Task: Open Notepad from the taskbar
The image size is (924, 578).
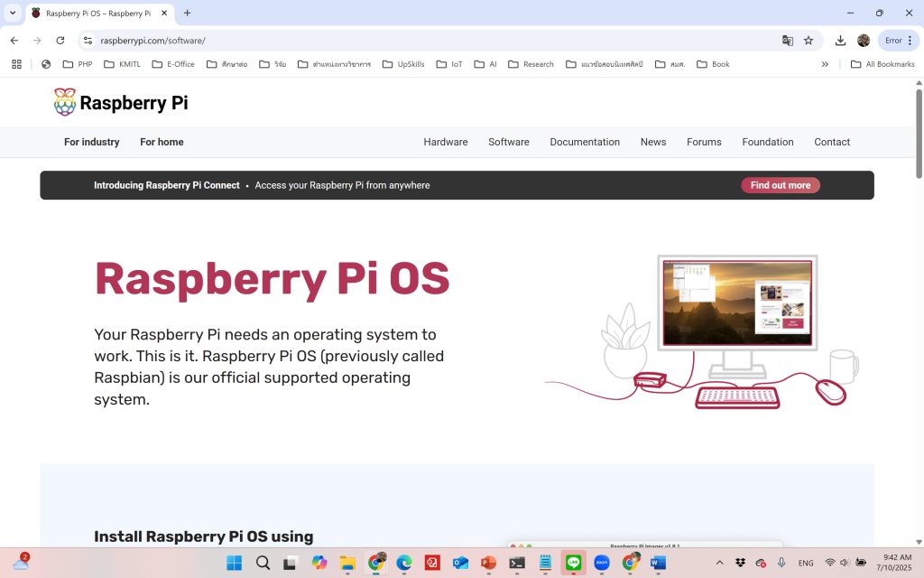Action: pos(545,563)
